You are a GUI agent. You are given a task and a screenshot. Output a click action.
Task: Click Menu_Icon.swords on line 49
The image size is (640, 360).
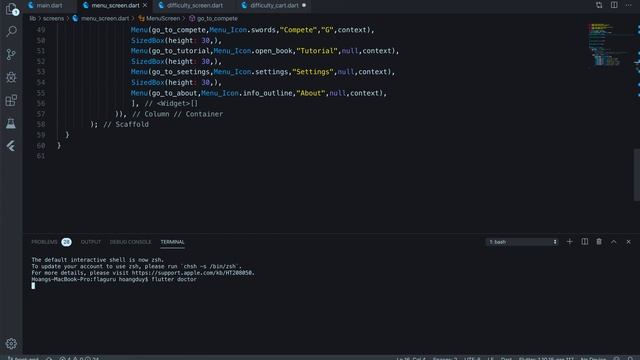tap(242, 30)
